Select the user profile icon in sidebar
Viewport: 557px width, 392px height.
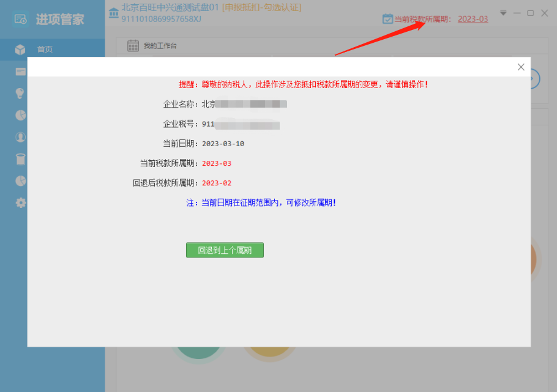tap(21, 137)
